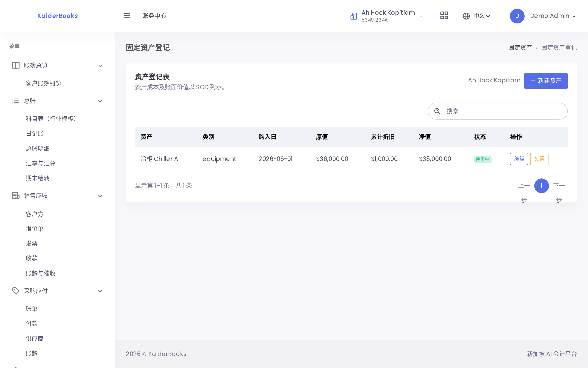This screenshot has width=588, height=368.
Task: Click 处置 for 冷柜 Chiller A
Action: [539, 159]
